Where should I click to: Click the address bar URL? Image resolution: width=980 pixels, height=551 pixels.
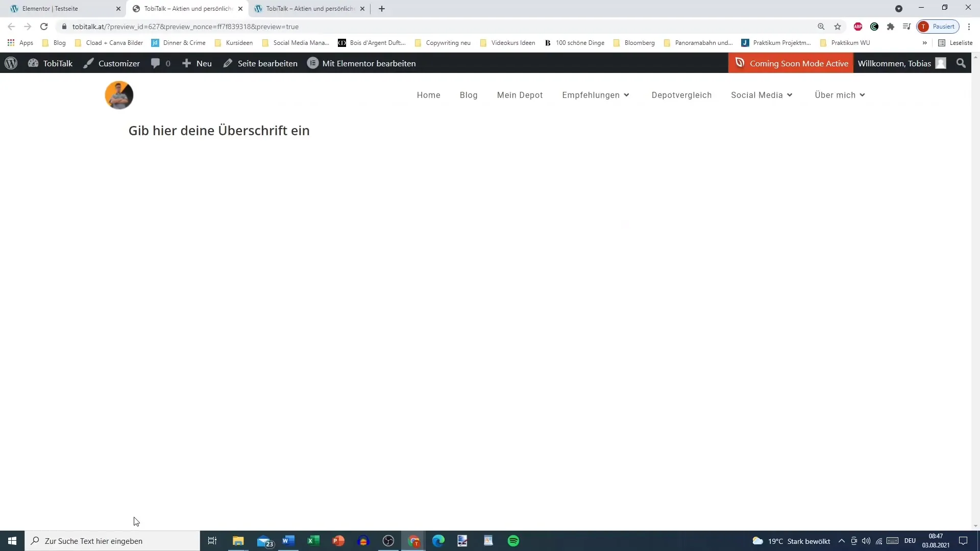tap(185, 27)
